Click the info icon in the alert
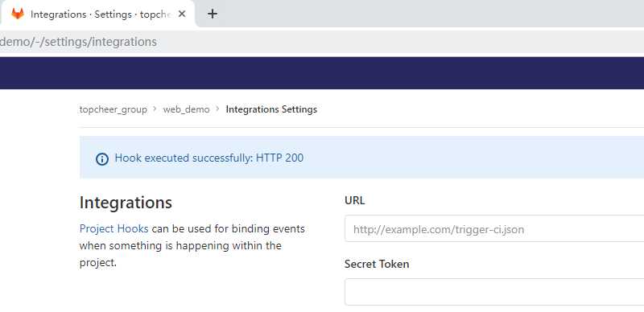This screenshot has width=644, height=312. [102, 159]
